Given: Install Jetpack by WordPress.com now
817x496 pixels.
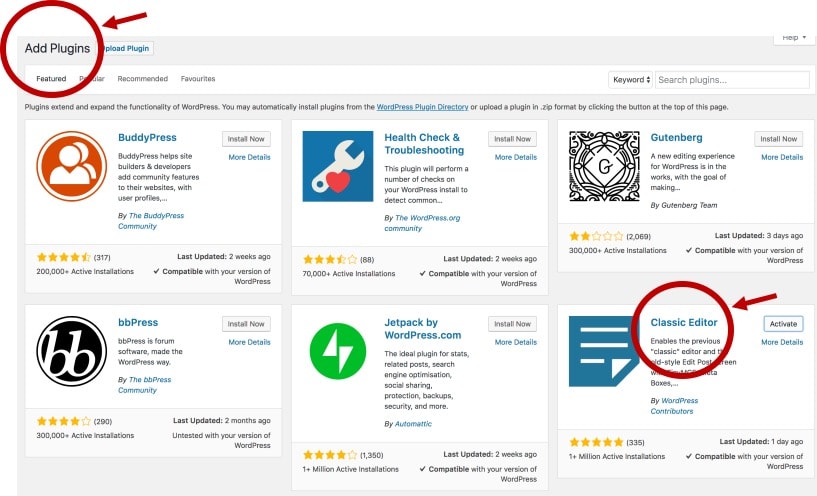Looking at the screenshot, I should tap(512, 324).
